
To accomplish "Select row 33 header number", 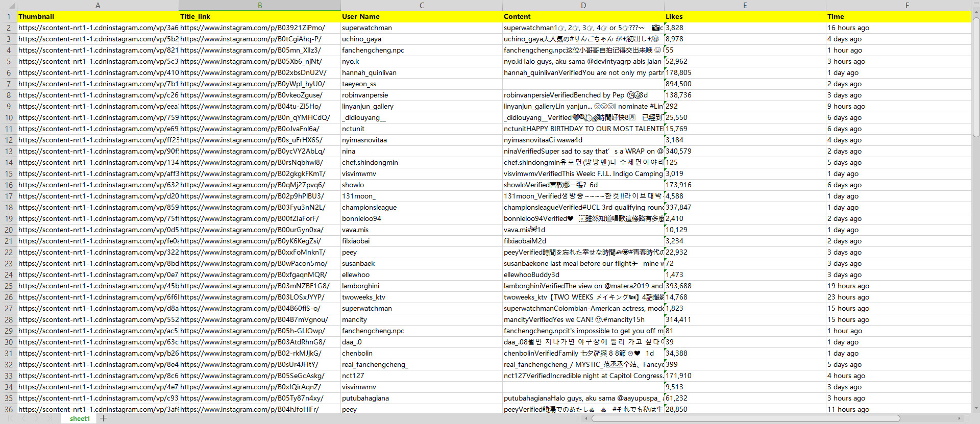I will click(x=9, y=376).
